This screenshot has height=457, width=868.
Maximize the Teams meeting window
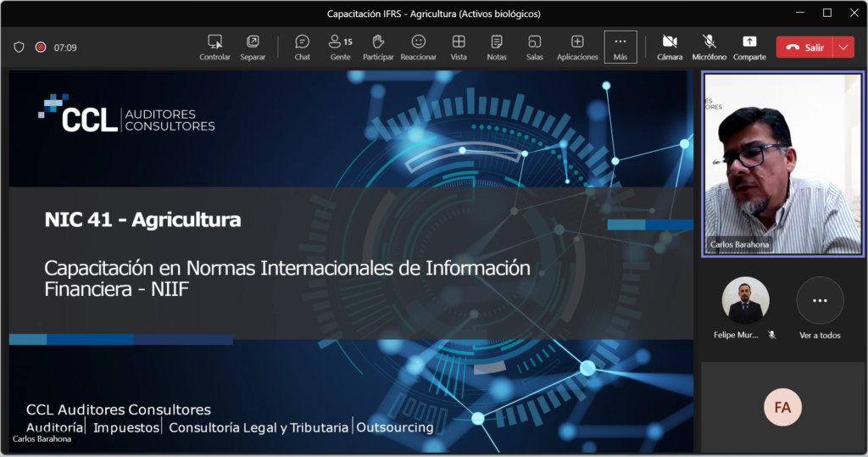click(x=827, y=13)
